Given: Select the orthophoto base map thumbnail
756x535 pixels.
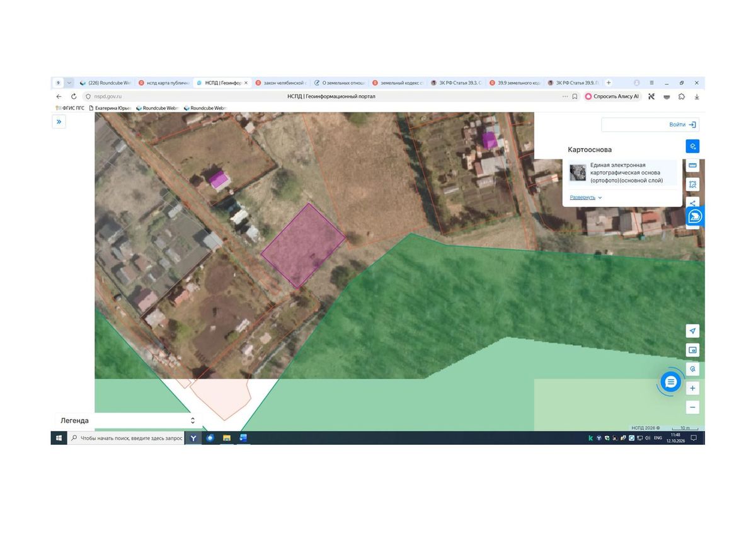Looking at the screenshot, I should 578,173.
